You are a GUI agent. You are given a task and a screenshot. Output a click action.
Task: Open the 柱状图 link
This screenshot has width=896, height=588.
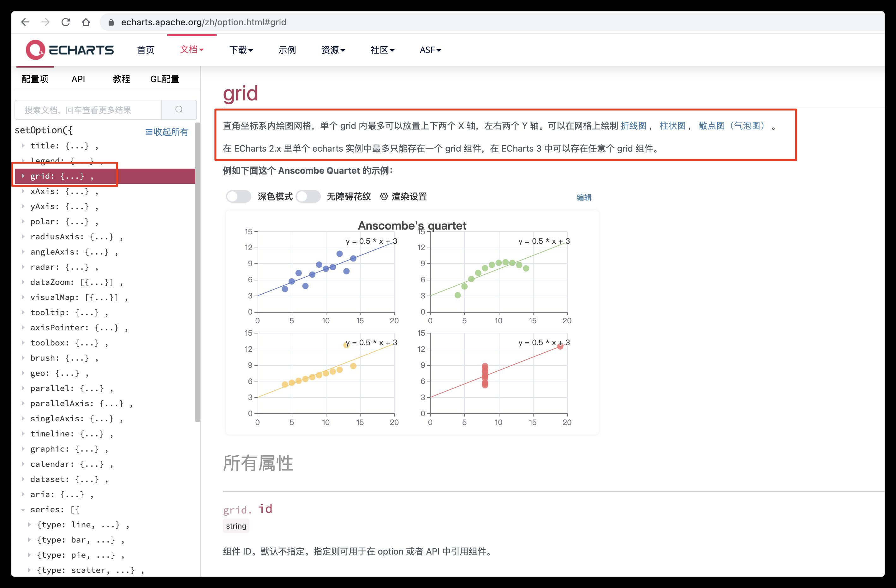pyautogui.click(x=672, y=126)
